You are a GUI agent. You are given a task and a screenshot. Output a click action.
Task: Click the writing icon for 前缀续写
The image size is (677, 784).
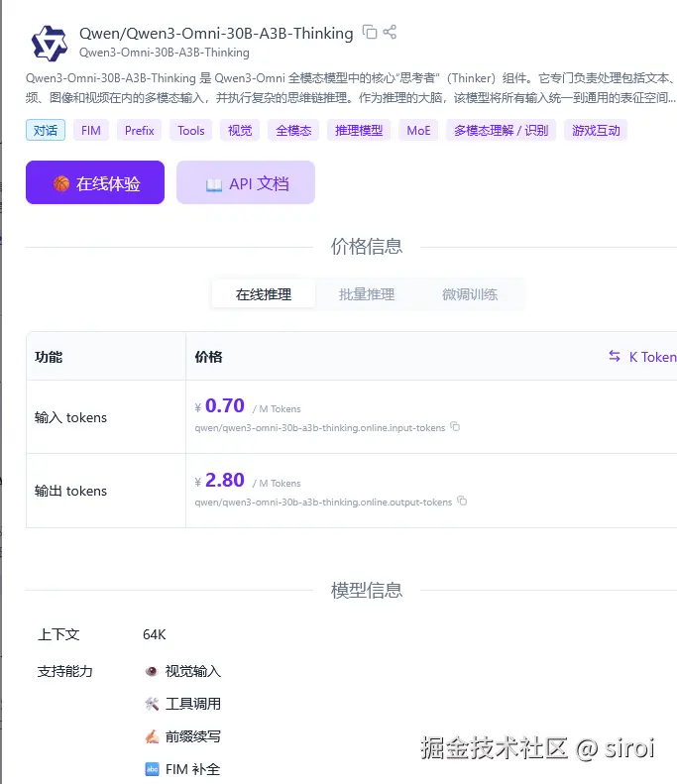(x=152, y=736)
